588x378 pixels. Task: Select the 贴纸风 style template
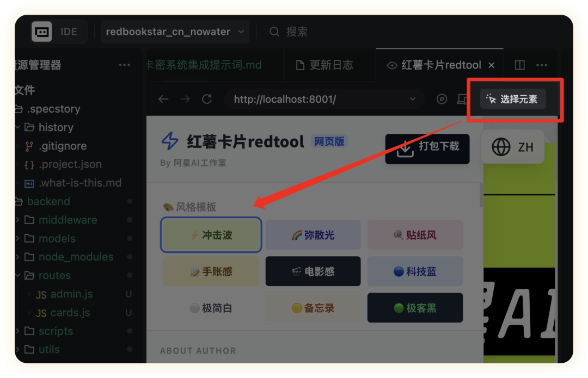415,235
